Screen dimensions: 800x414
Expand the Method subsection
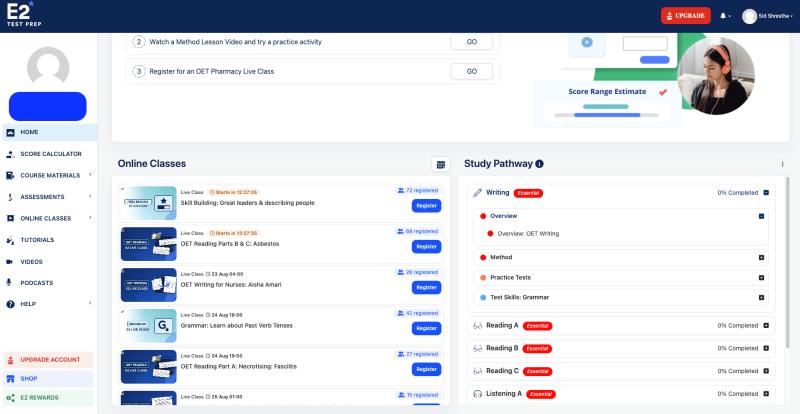761,257
